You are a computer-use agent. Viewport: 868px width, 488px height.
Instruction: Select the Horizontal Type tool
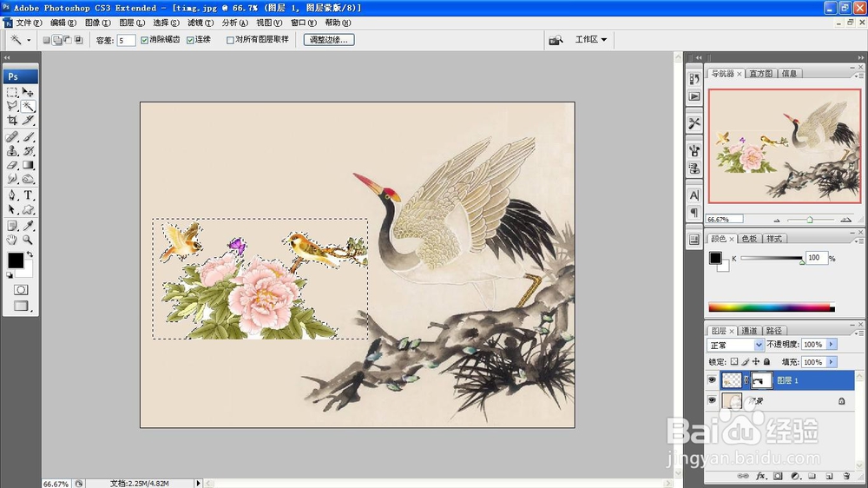click(x=29, y=195)
